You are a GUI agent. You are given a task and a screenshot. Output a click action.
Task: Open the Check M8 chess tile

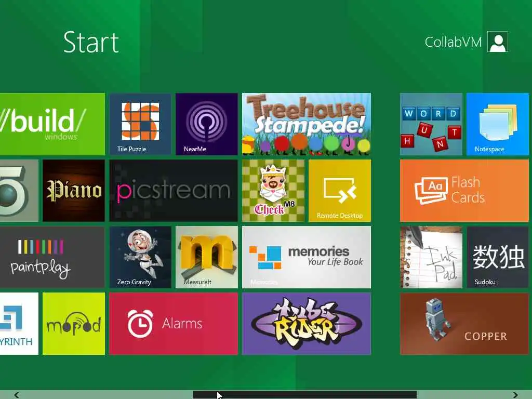coord(273,191)
